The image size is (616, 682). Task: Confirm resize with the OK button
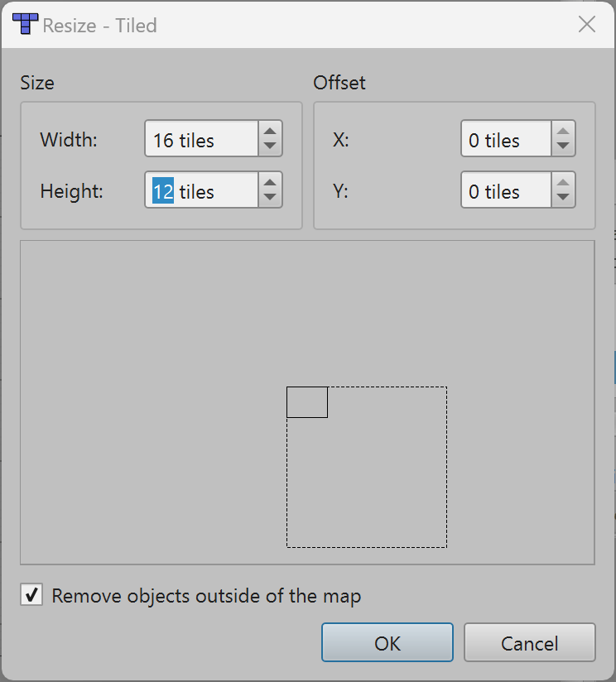(x=387, y=642)
